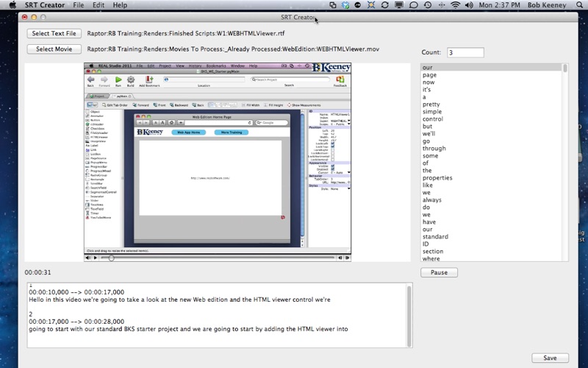
Task: Open the Bob Keeney user menu
Action: click(x=547, y=5)
